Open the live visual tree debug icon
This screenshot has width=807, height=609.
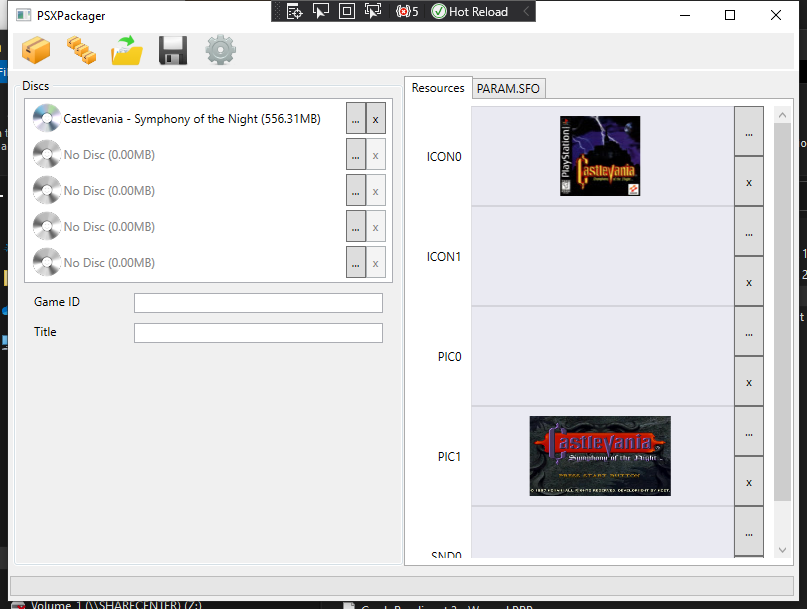click(294, 11)
